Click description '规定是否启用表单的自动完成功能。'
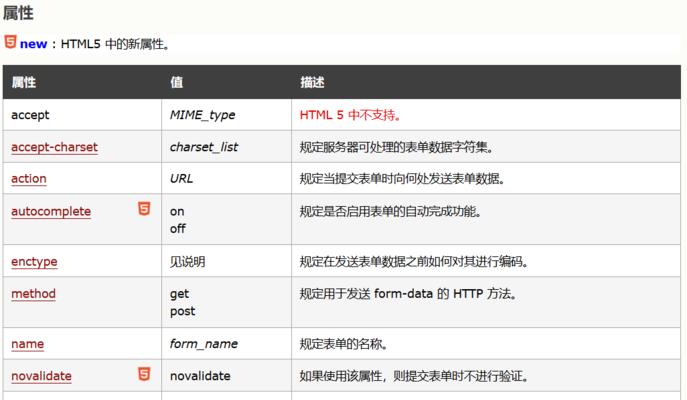 (390, 211)
